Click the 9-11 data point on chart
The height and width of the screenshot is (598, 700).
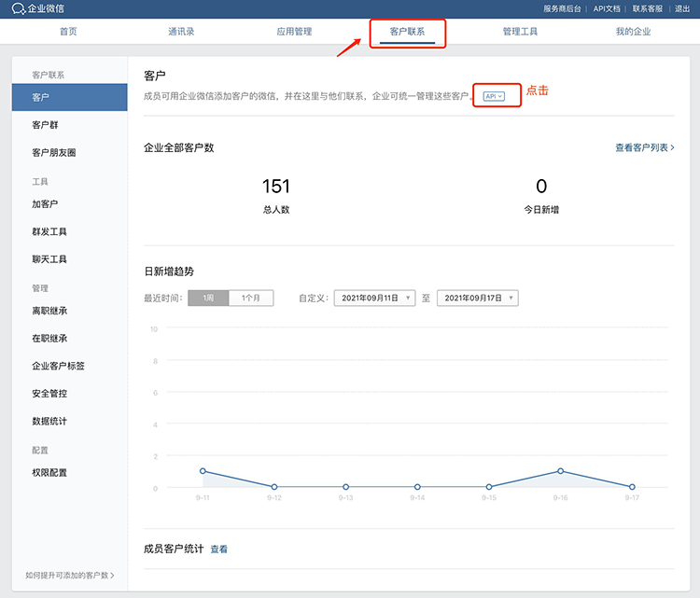203,471
